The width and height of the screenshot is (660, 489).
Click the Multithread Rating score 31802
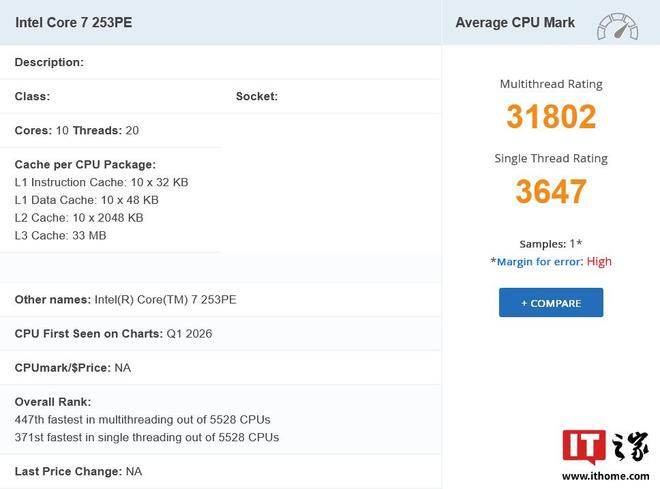coord(551,117)
